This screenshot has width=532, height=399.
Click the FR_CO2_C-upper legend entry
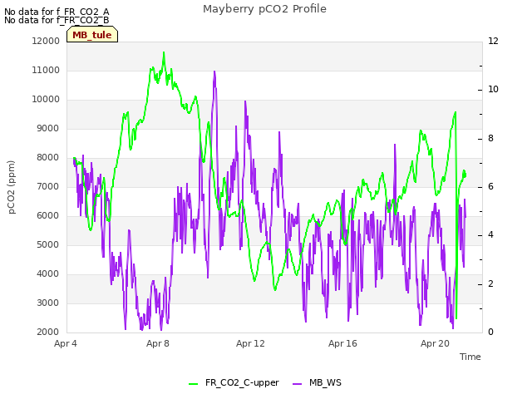pos(234,382)
